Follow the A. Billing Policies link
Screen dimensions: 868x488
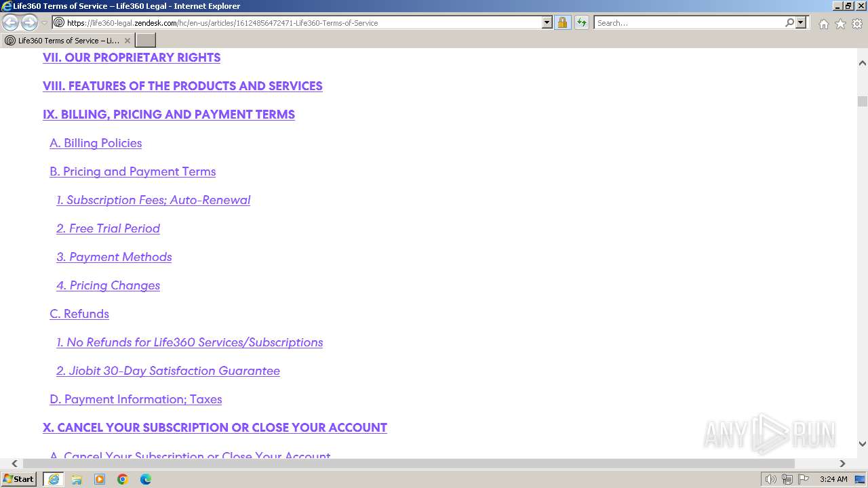coord(96,143)
